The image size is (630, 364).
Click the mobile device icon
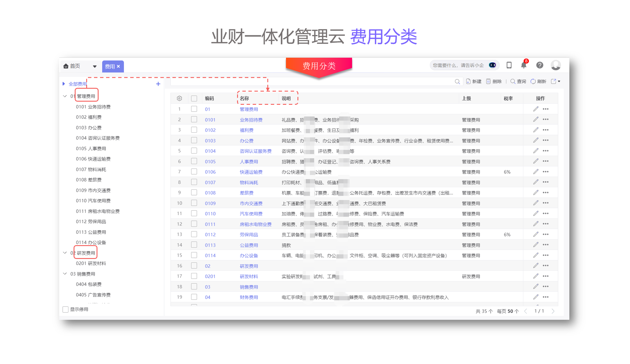pos(509,65)
